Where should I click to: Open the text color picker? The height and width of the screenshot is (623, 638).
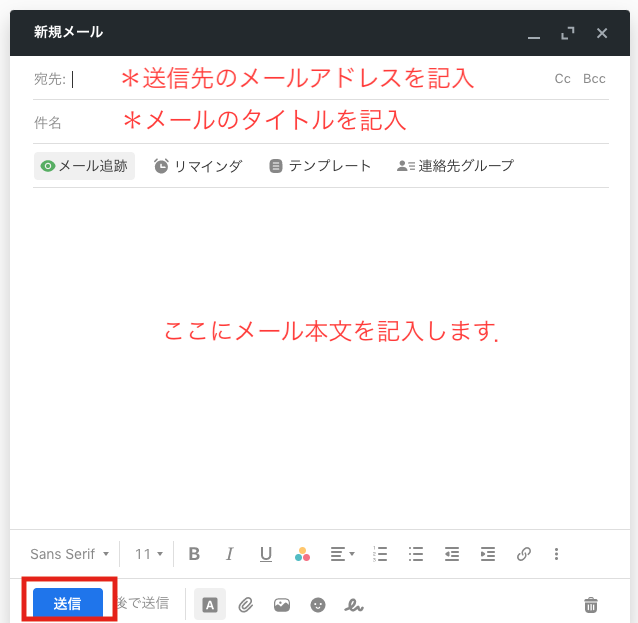pos(302,554)
